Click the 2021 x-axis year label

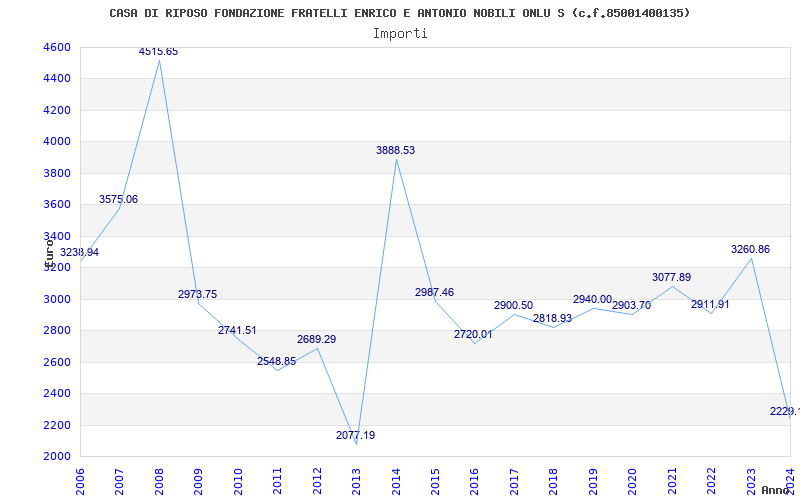pyautogui.click(x=672, y=482)
